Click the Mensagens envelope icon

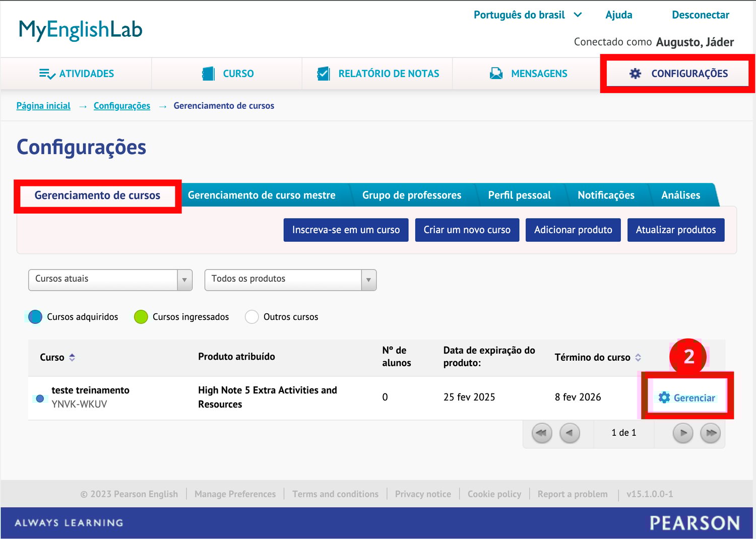click(x=496, y=74)
